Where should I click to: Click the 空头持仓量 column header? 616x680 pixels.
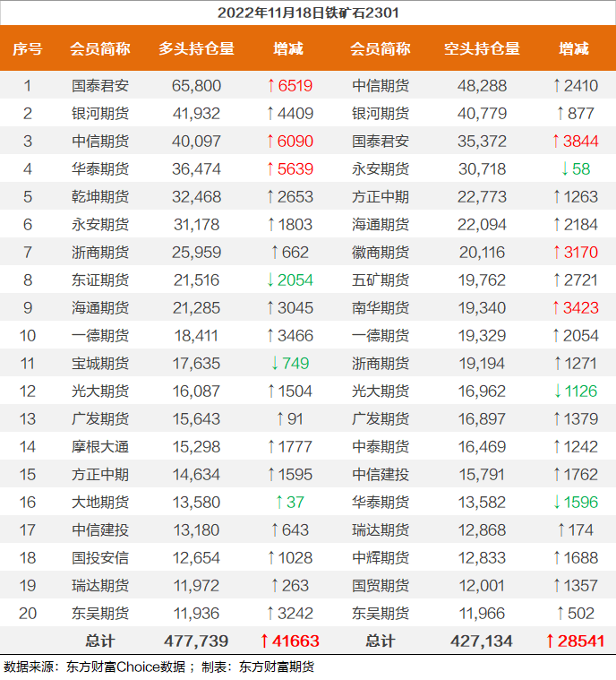click(x=482, y=48)
